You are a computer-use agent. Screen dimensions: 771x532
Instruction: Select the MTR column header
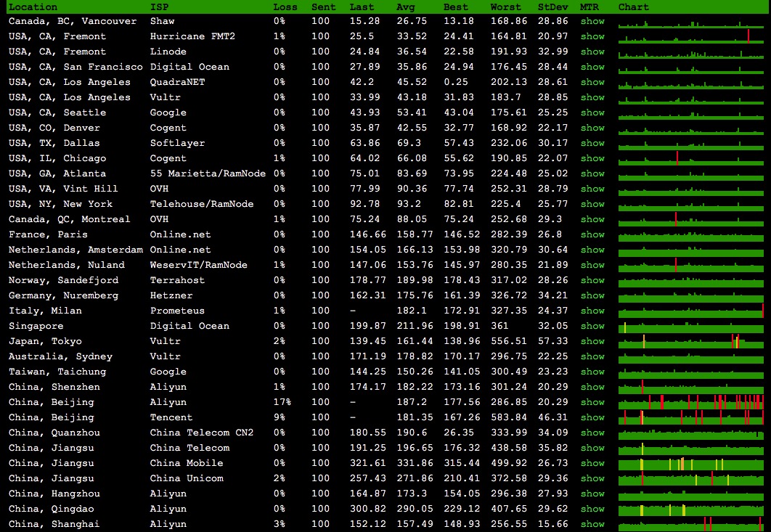(x=589, y=7)
